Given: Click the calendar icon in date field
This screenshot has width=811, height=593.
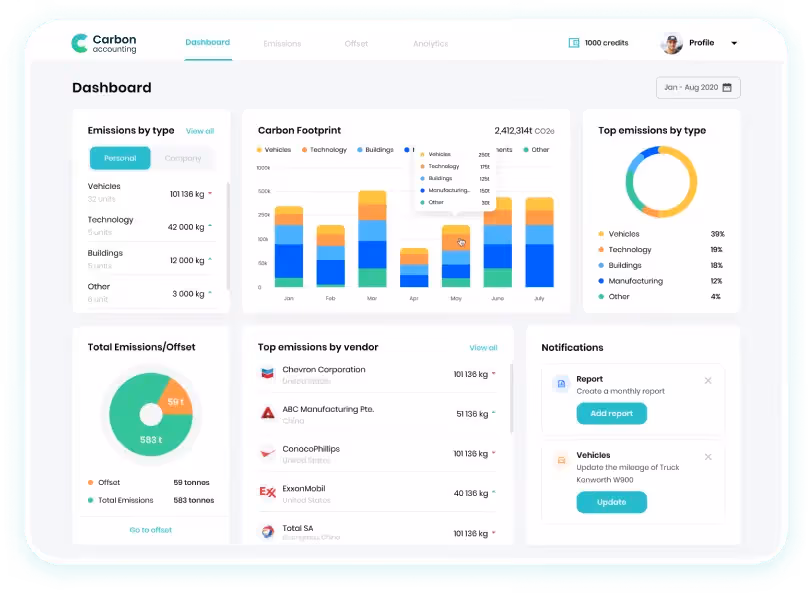Looking at the screenshot, I should 727,87.
